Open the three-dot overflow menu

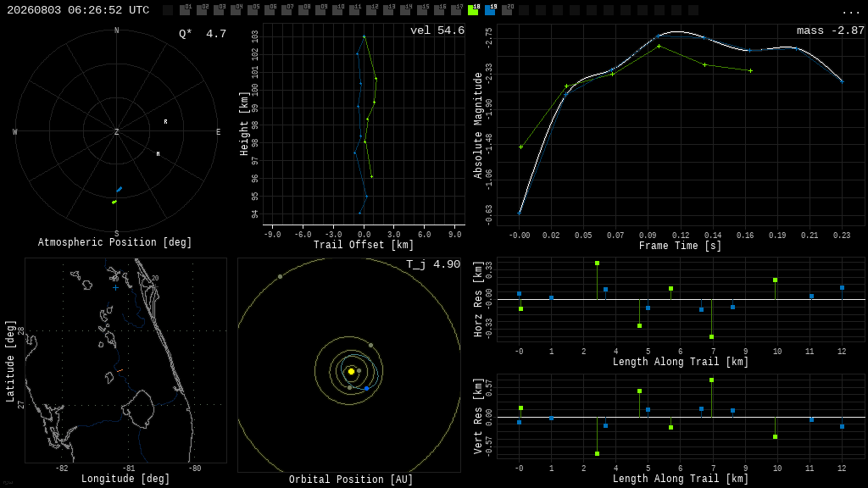851,12
